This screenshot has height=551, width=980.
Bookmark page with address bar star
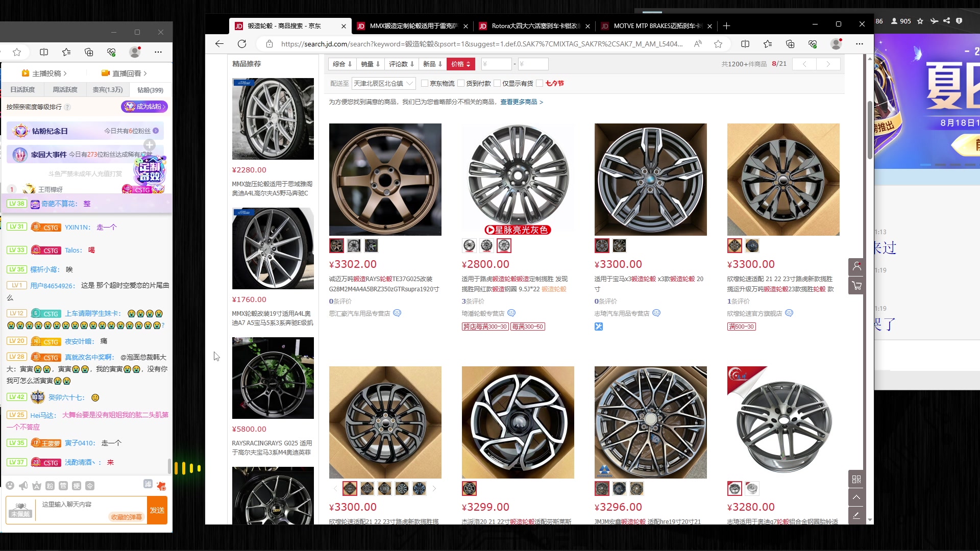718,44
